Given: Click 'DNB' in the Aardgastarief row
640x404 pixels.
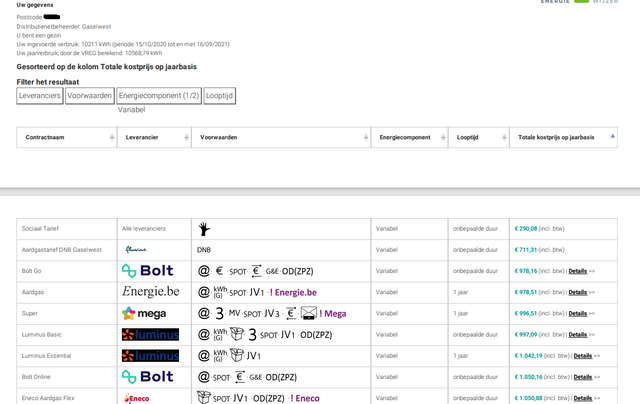Looking at the screenshot, I should pos(204,250).
